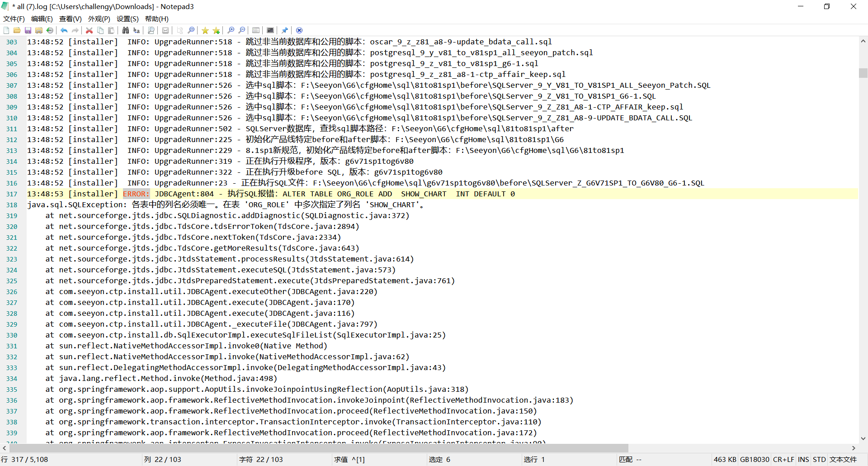
Task: Click the 文本文件 scheme in the status bar
Action: [x=843, y=460]
